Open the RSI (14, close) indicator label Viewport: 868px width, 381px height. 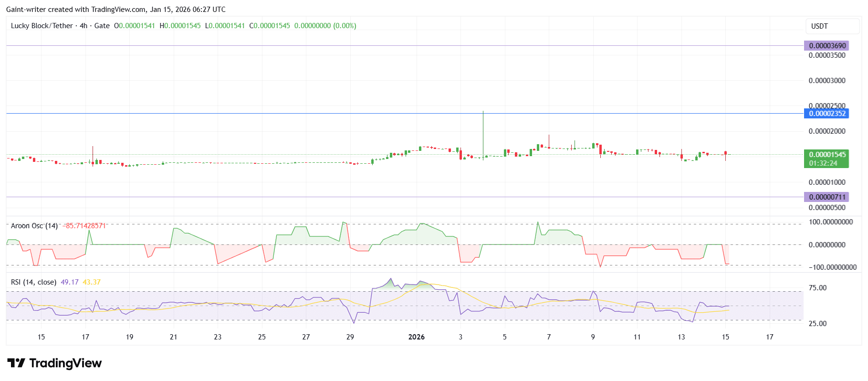click(34, 282)
